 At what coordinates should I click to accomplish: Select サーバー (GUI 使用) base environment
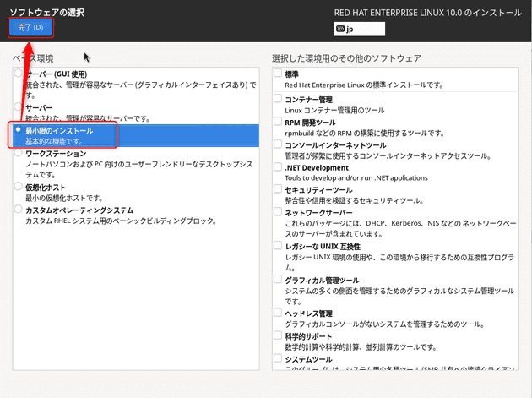[x=19, y=73]
